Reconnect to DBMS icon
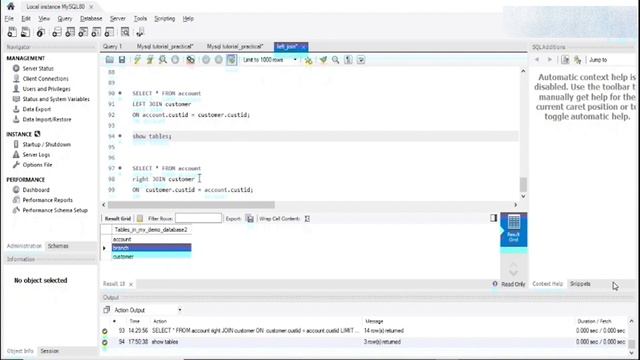Image resolution: width=640 pixels, height=360 pixels. click(x=140, y=32)
